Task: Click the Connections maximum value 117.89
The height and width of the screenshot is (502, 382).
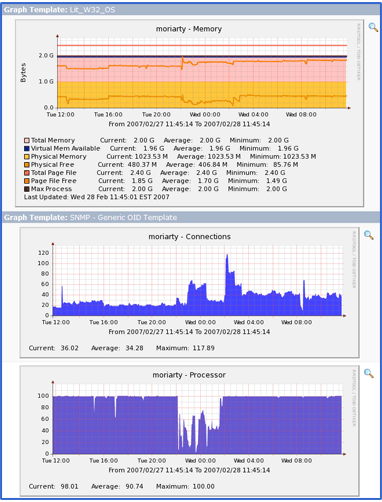Action: [x=203, y=348]
